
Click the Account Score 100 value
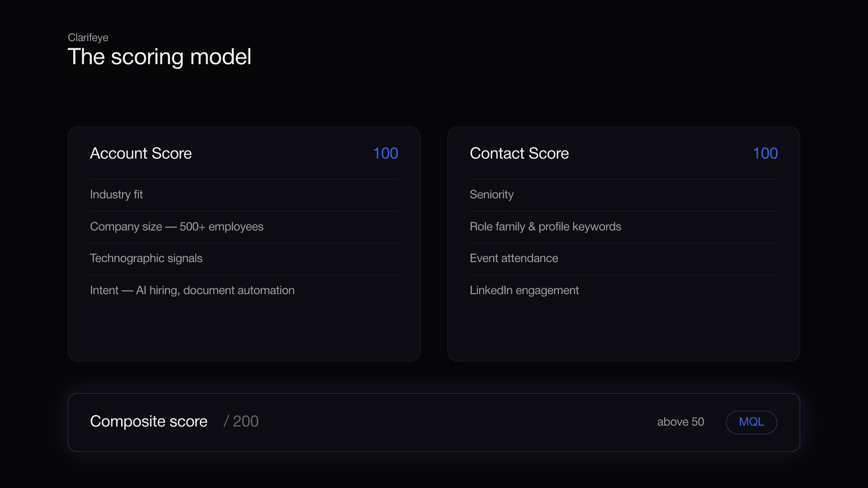point(386,154)
